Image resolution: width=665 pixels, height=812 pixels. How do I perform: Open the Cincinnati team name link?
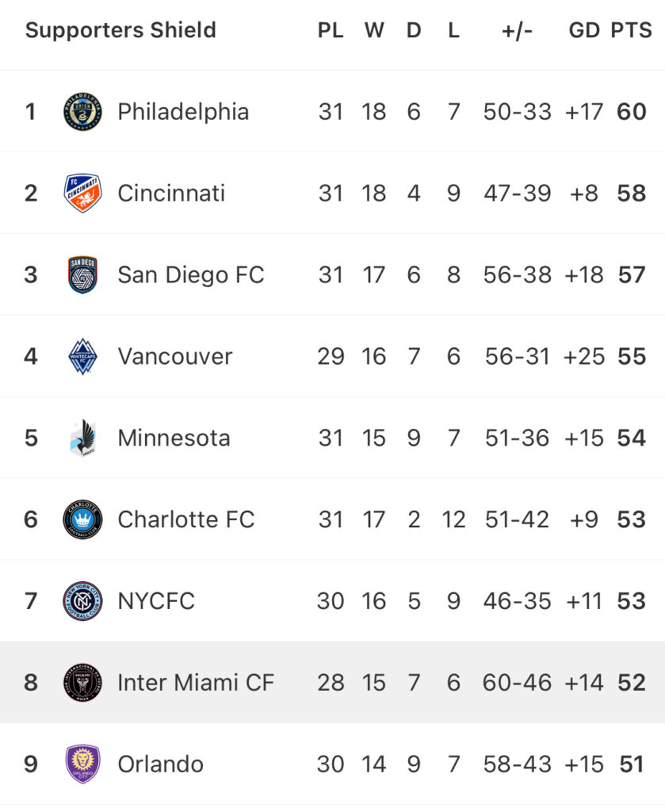pyautogui.click(x=171, y=193)
